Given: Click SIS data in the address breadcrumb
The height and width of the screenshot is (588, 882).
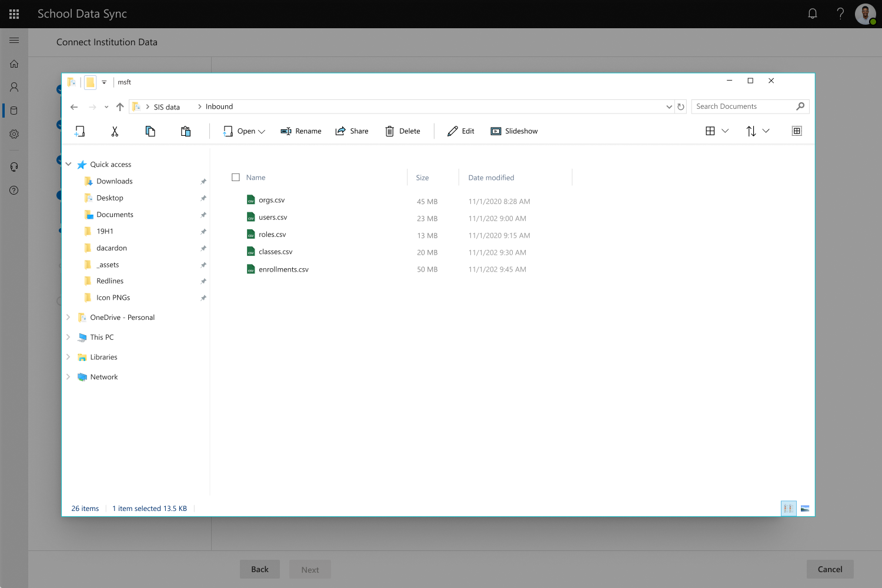Looking at the screenshot, I should [167, 107].
